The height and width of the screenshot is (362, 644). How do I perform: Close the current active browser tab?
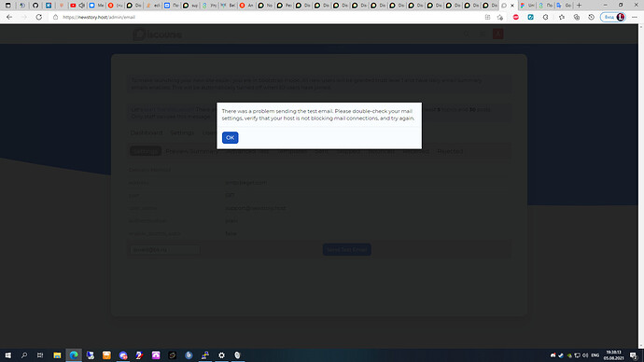pyautogui.click(x=512, y=6)
